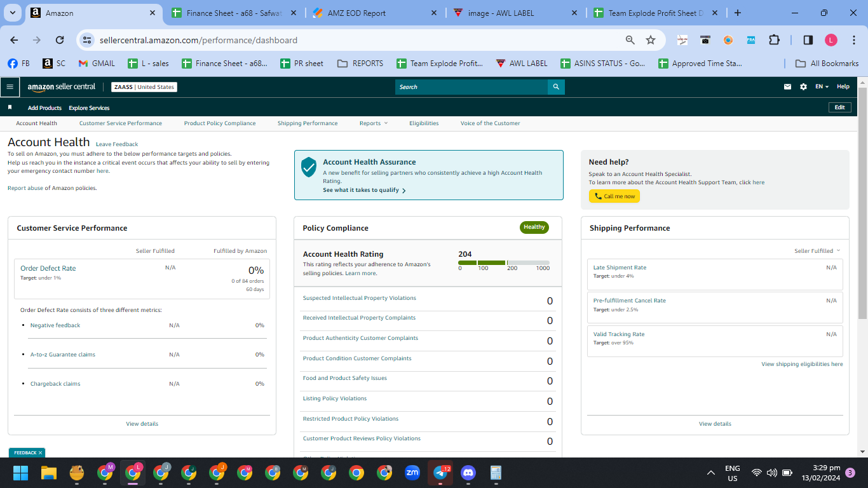The image size is (868, 488).
Task: Click Add Products link
Action: click(x=44, y=108)
